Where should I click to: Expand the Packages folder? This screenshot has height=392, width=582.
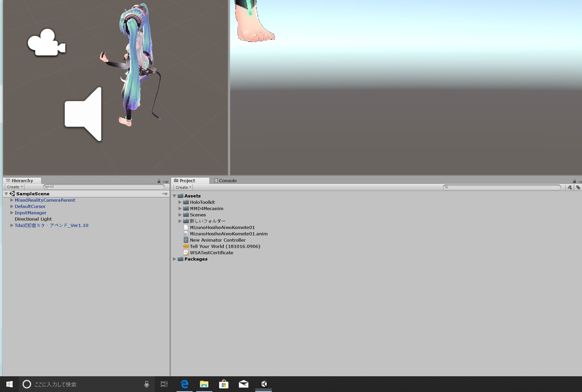tap(175, 259)
